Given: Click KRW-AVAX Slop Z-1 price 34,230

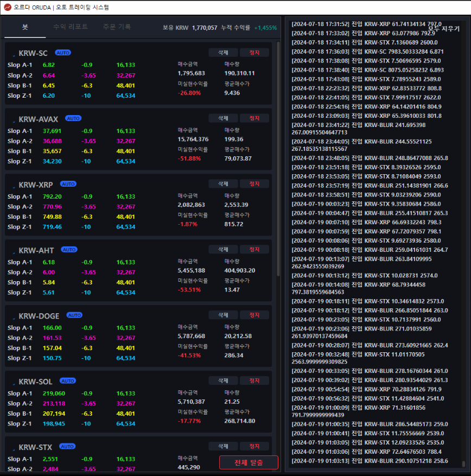Looking at the screenshot, I should (52, 161).
